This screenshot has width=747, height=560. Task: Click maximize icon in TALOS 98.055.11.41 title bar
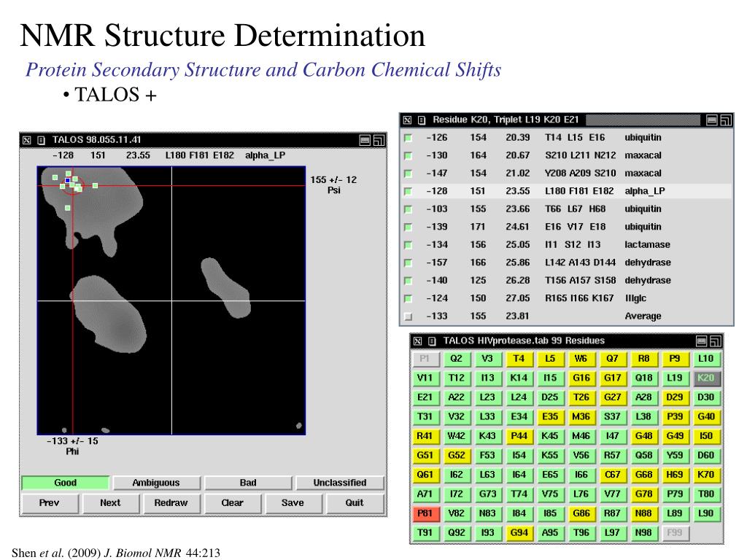[379, 140]
